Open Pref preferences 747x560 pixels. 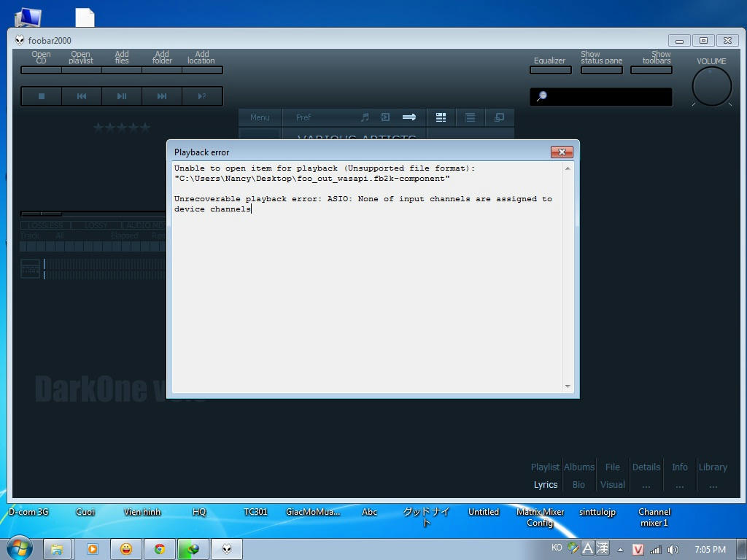[x=303, y=117]
